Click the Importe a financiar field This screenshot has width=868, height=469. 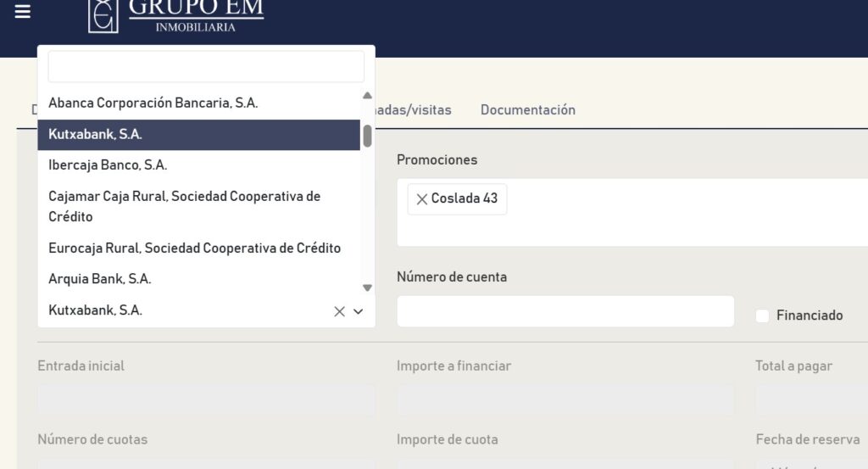(x=565, y=399)
